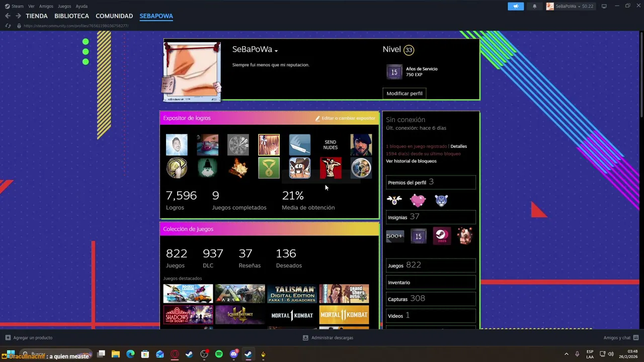
Task: Click the 7,596 Logros stat
Action: point(181,200)
